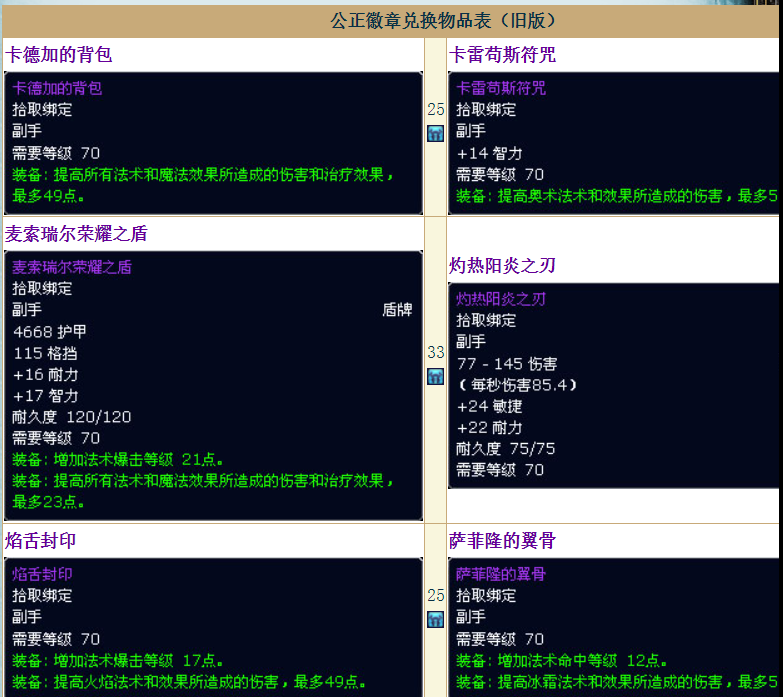This screenshot has height=697, width=783.
Task: Click purple 卡雷苟斯符咒 name inside tooltip
Action: pyautogui.click(x=501, y=88)
